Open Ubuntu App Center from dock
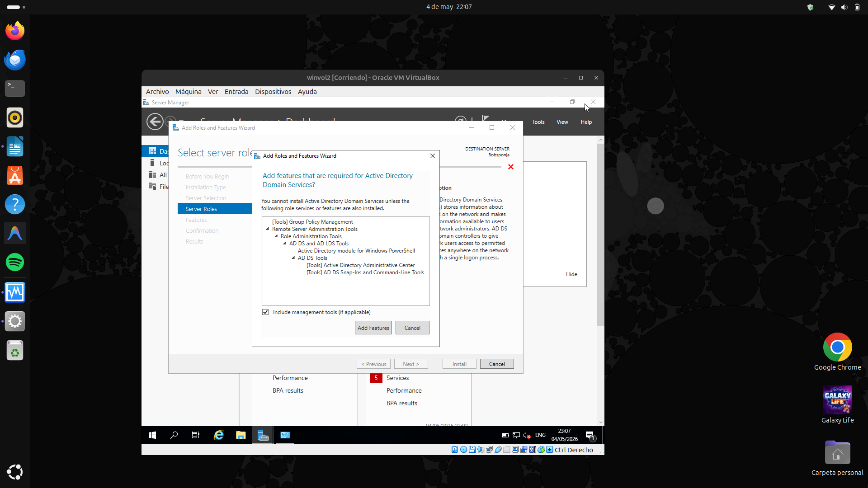The image size is (868, 488). [15, 175]
